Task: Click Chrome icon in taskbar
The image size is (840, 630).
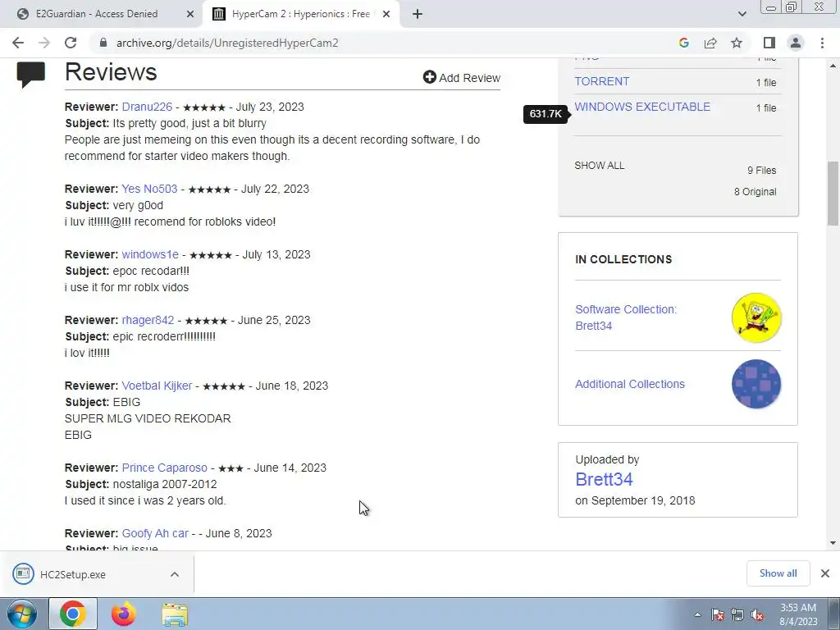Action: (73, 614)
